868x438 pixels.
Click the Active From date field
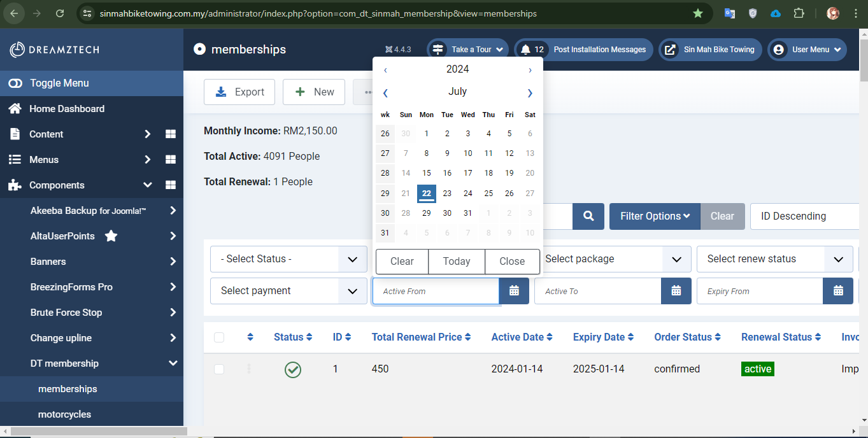click(436, 291)
